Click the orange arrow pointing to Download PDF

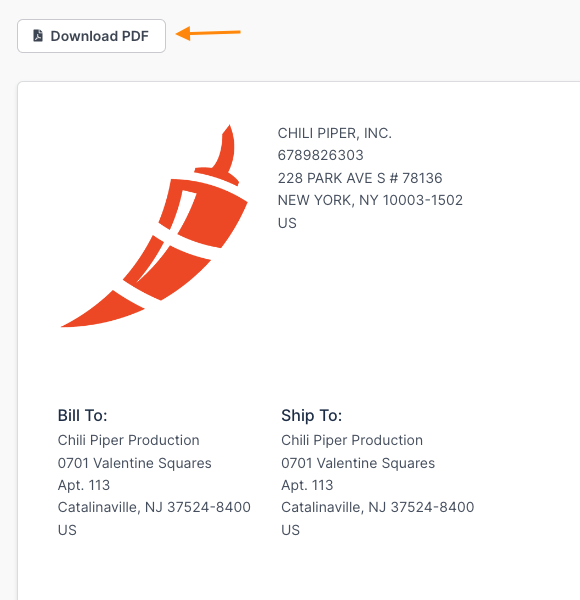point(208,33)
